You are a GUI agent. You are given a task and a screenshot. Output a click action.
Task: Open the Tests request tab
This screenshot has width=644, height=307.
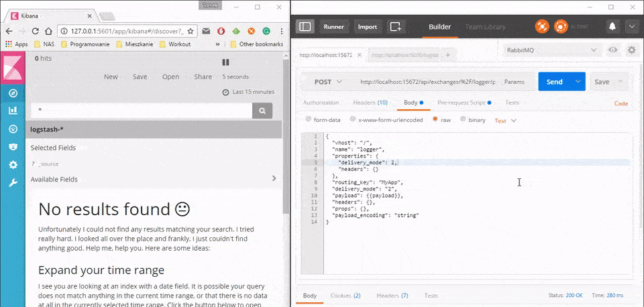pos(512,103)
